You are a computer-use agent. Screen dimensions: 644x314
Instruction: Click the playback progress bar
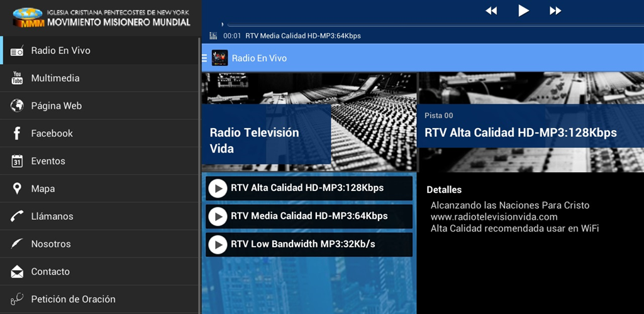(435, 25)
